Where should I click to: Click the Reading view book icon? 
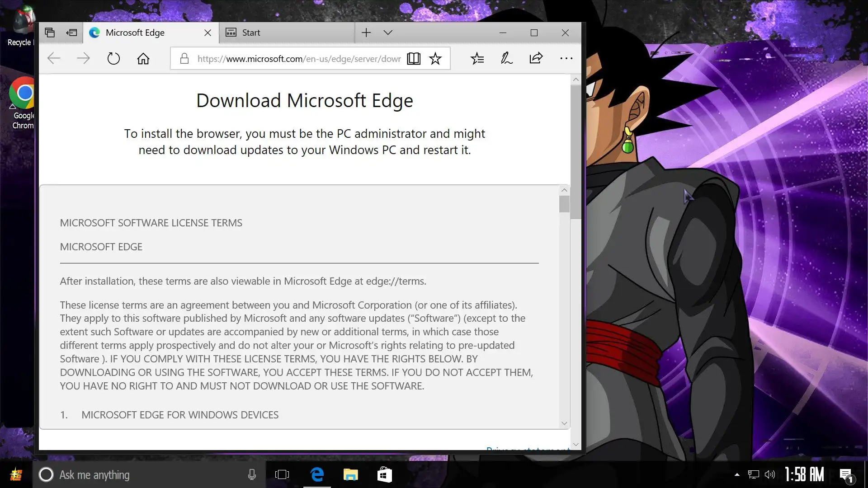pyautogui.click(x=413, y=59)
